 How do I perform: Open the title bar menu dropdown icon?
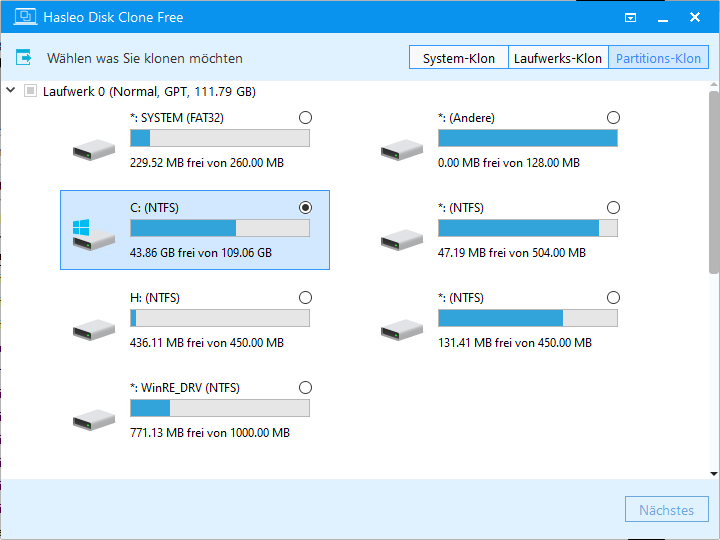630,18
